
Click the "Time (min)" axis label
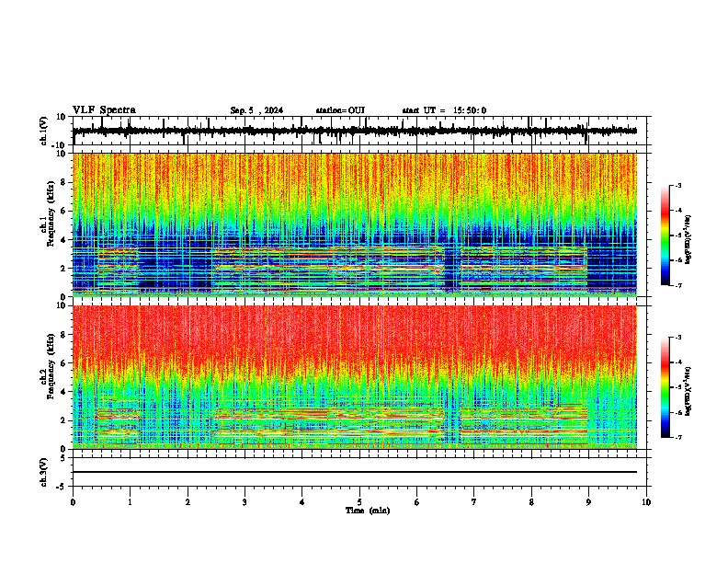(x=368, y=511)
